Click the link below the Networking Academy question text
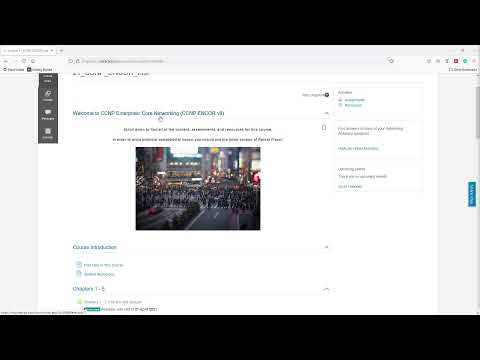Viewport: 480px width, 360px height. pos(358,148)
